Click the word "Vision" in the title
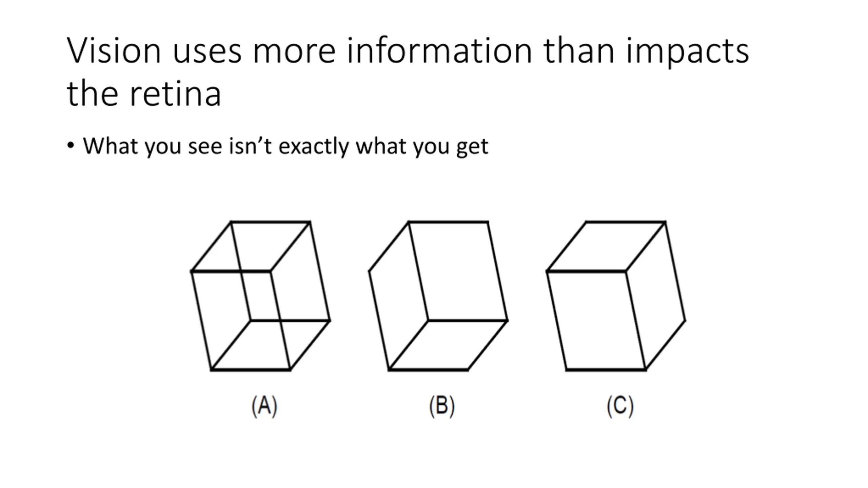Viewport: 868px width, 488px height. 114,51
